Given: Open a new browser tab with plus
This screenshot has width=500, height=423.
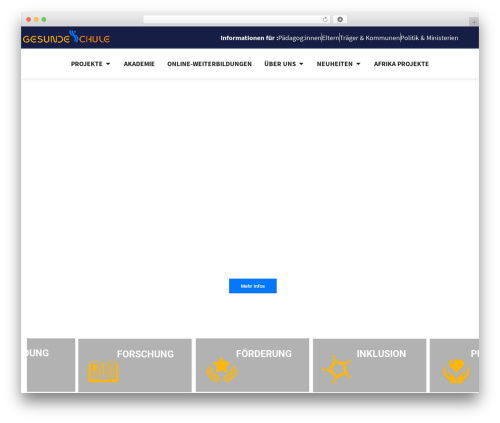Looking at the screenshot, I should click(x=474, y=22).
